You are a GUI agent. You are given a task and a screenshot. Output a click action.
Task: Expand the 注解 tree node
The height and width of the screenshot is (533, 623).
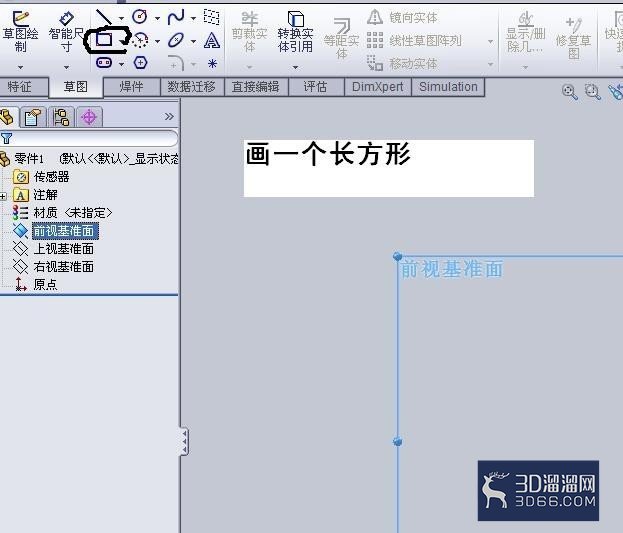(x=3, y=196)
